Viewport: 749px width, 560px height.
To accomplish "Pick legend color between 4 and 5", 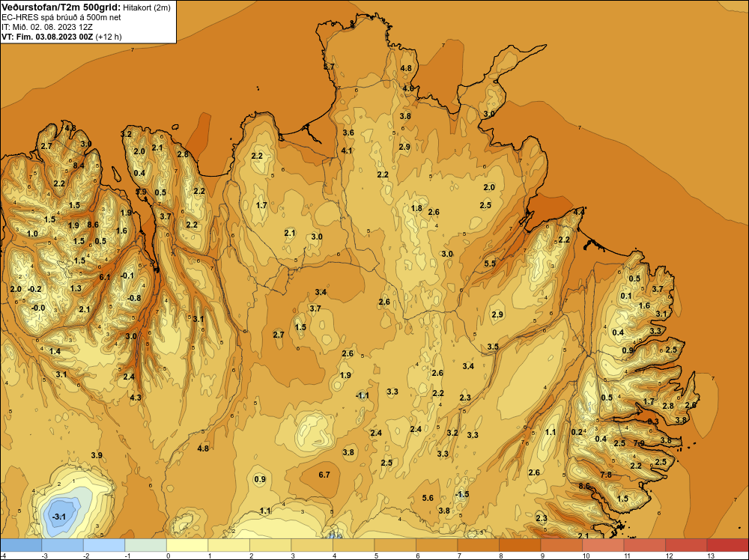I will [354, 545].
